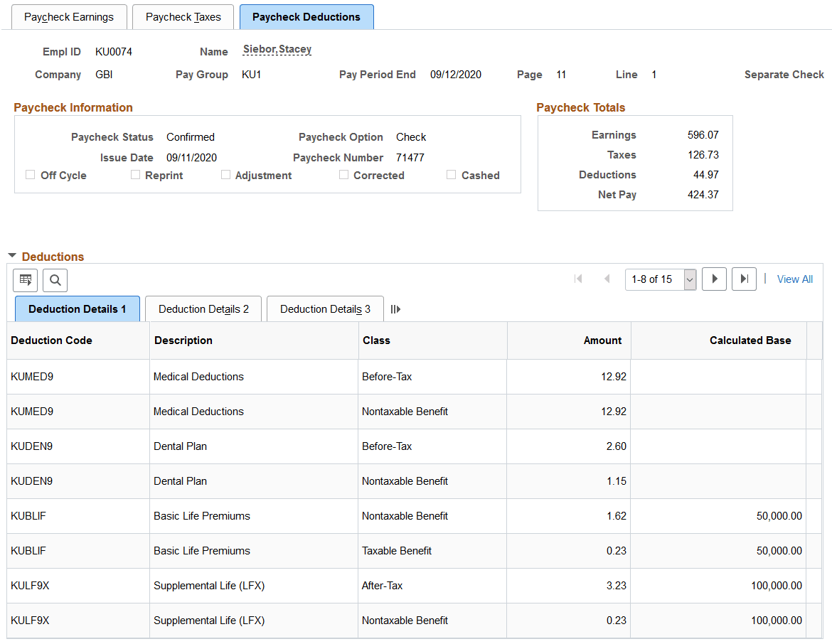The height and width of the screenshot is (644, 832).
Task: Check the Corrected checkbox
Action: click(x=343, y=174)
